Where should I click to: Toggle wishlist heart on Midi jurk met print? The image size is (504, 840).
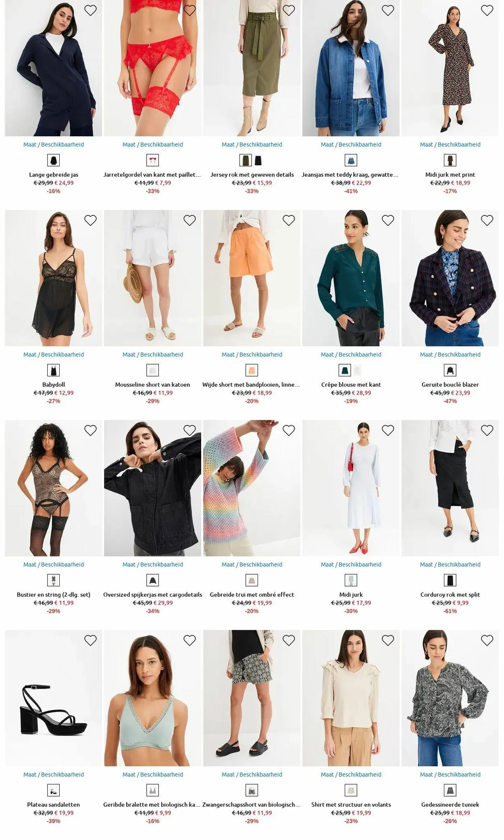point(487,10)
